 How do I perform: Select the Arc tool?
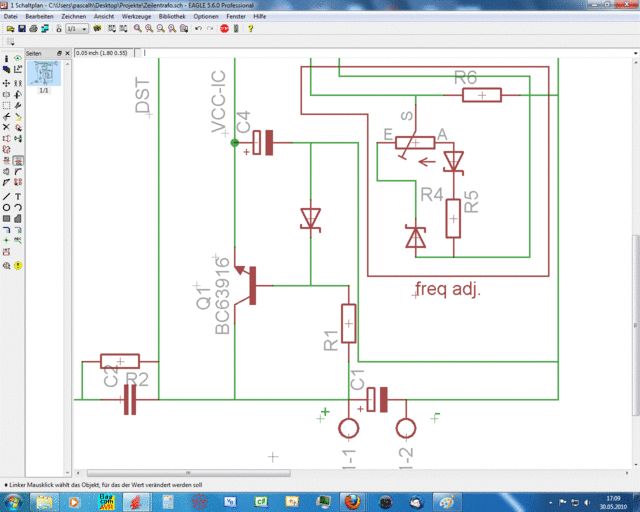pos(18,207)
